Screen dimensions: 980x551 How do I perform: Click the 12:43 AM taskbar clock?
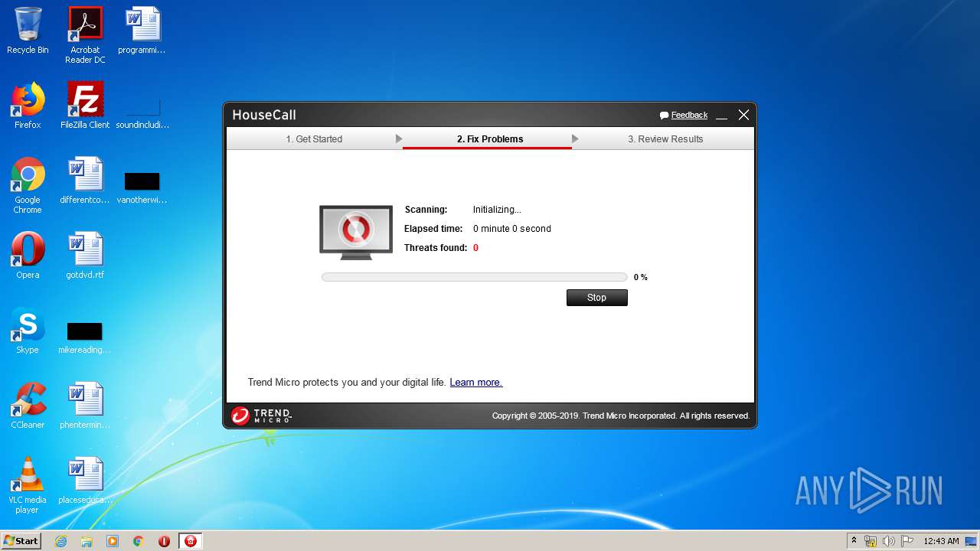pos(941,541)
